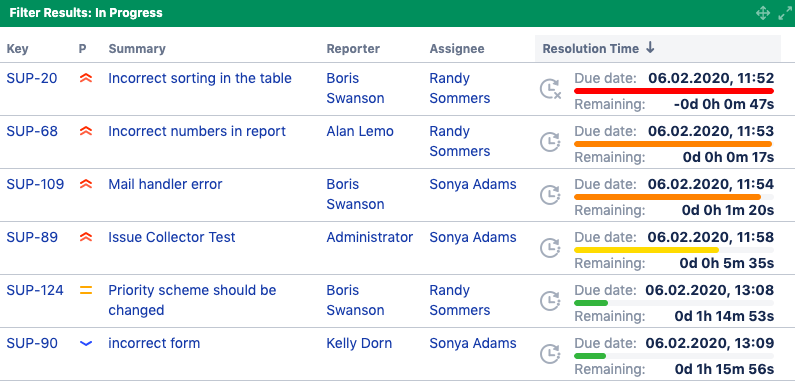The height and width of the screenshot is (389, 795).
Task: Click the low priority icon for SUP-90
Action: click(86, 343)
